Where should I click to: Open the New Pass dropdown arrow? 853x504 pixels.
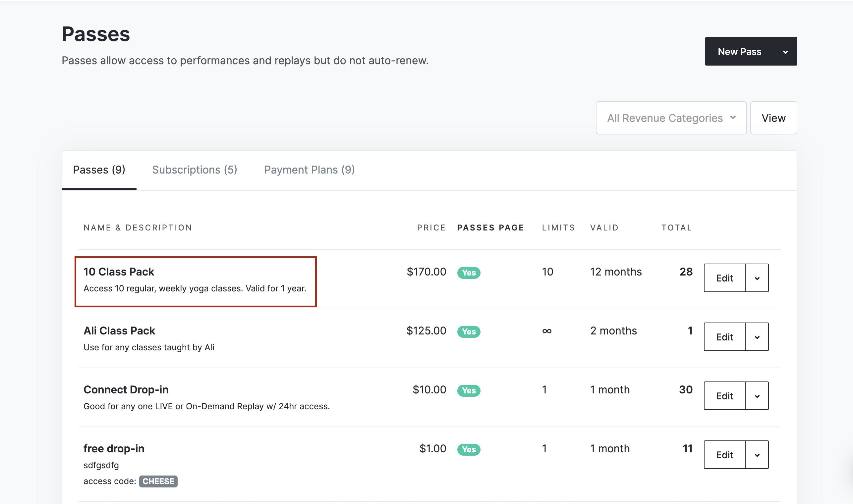pyautogui.click(x=785, y=52)
